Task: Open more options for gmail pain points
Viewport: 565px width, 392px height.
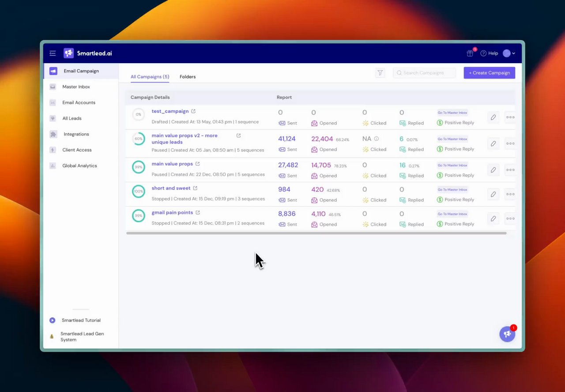Action: point(510,219)
